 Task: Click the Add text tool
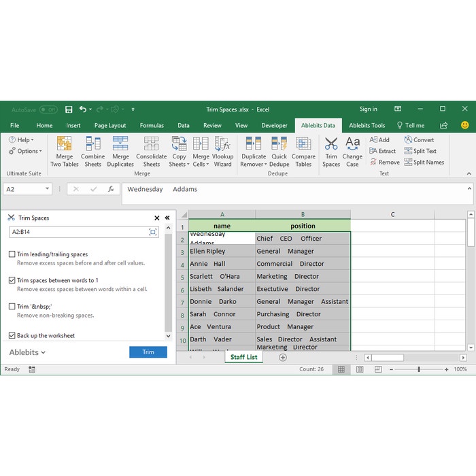(379, 140)
